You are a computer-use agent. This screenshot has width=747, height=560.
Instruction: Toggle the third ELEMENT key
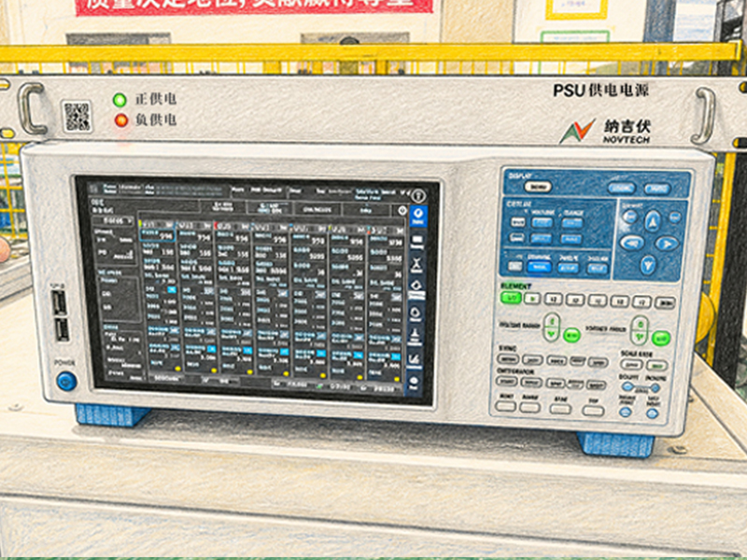[553, 300]
